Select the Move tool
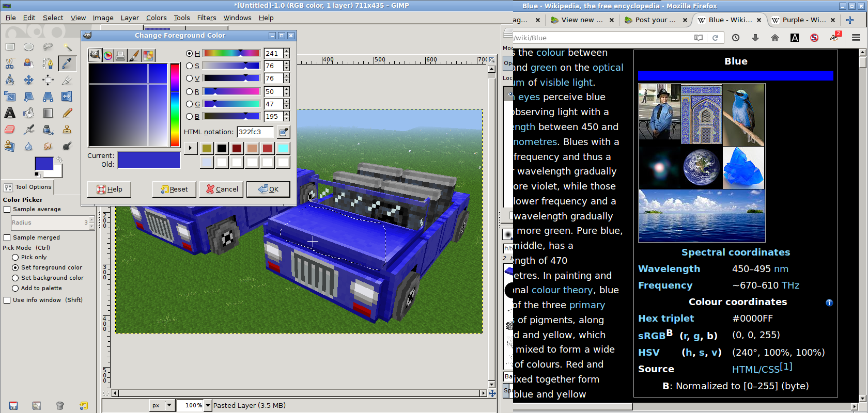 coord(29,80)
